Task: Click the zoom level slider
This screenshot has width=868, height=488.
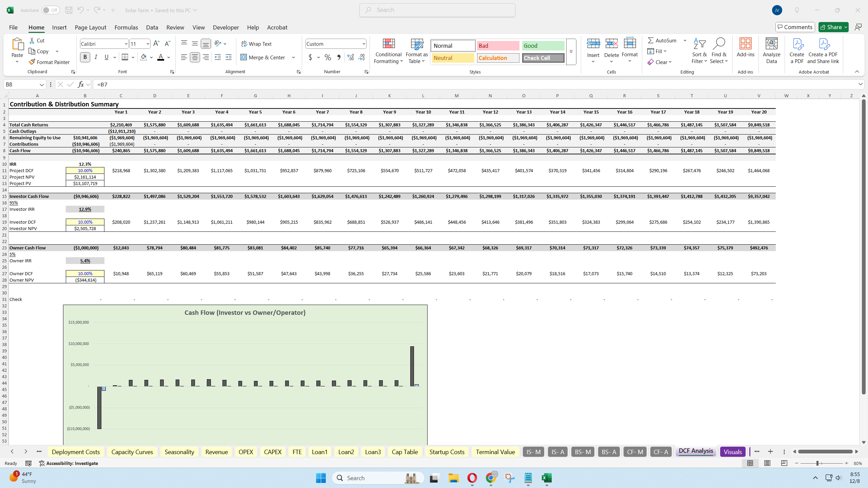Action: point(817,463)
